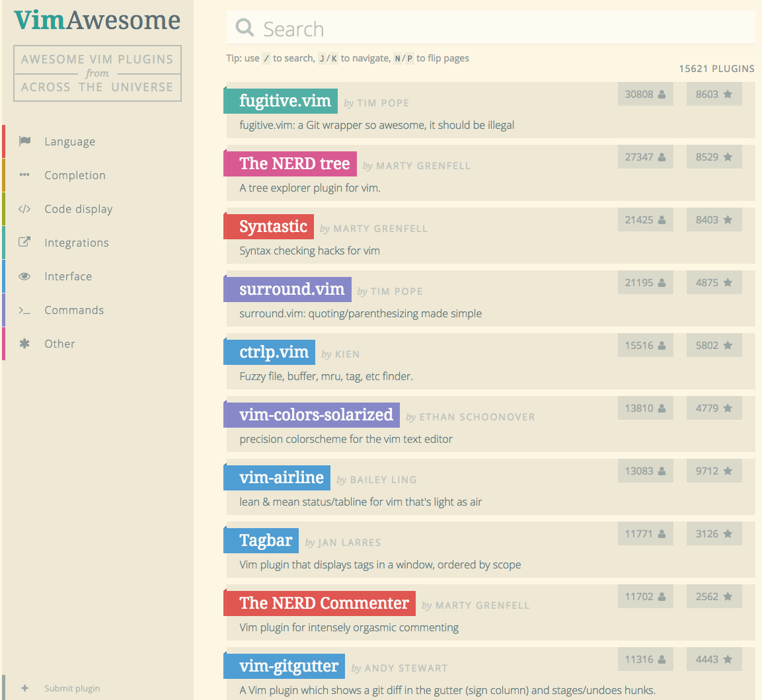Open the Completion category
Viewport: 762px width, 700px height.
pyautogui.click(x=75, y=175)
